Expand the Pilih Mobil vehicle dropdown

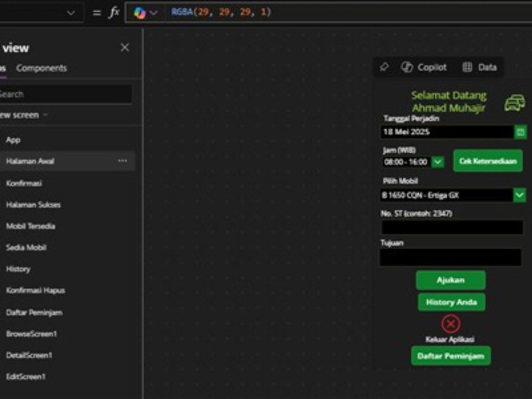point(520,195)
